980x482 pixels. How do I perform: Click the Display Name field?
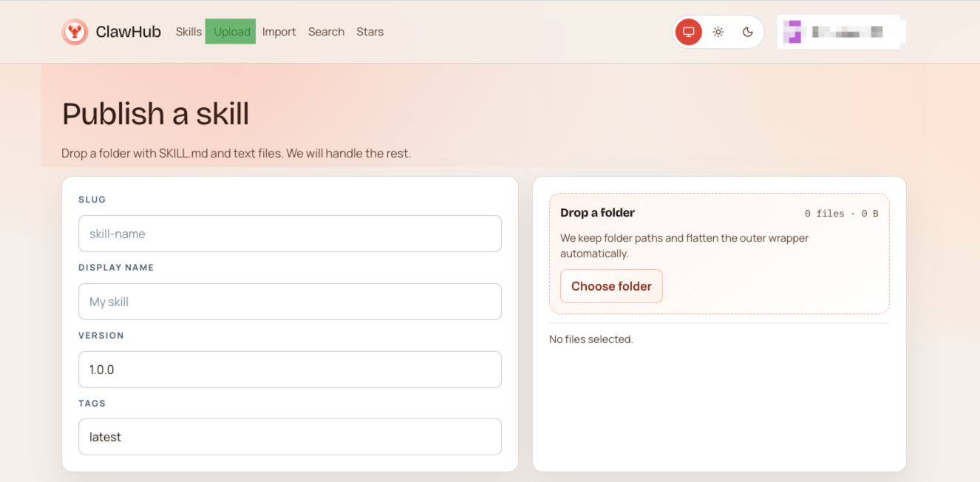pos(290,302)
